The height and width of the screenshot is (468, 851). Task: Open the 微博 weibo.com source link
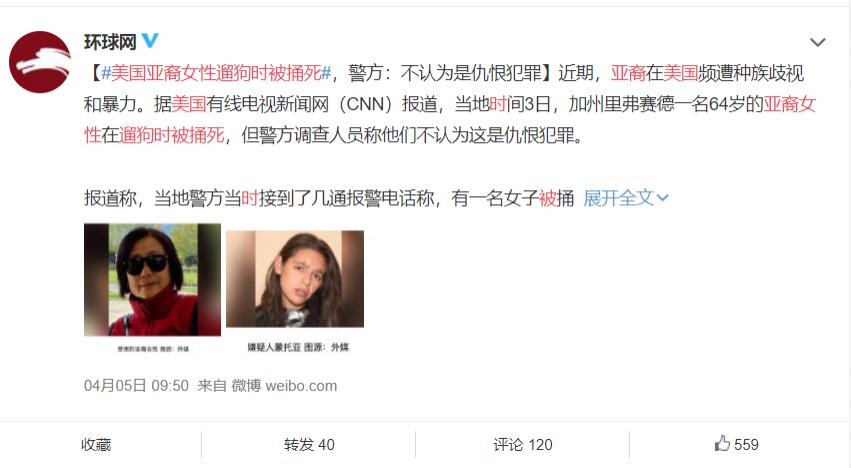click(x=284, y=385)
